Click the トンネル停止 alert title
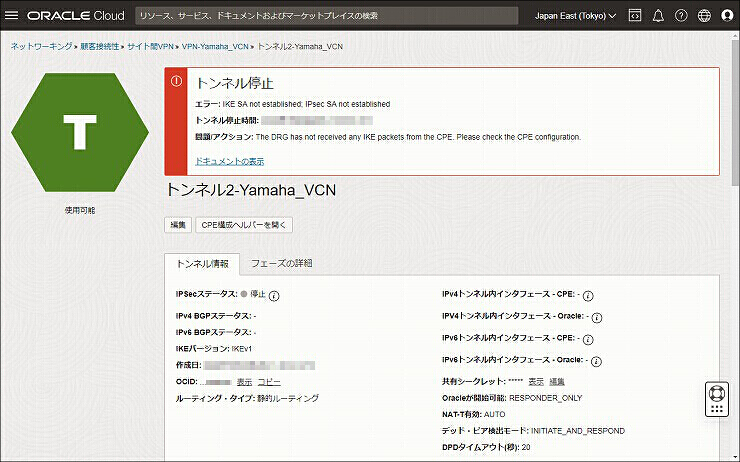 click(x=235, y=84)
